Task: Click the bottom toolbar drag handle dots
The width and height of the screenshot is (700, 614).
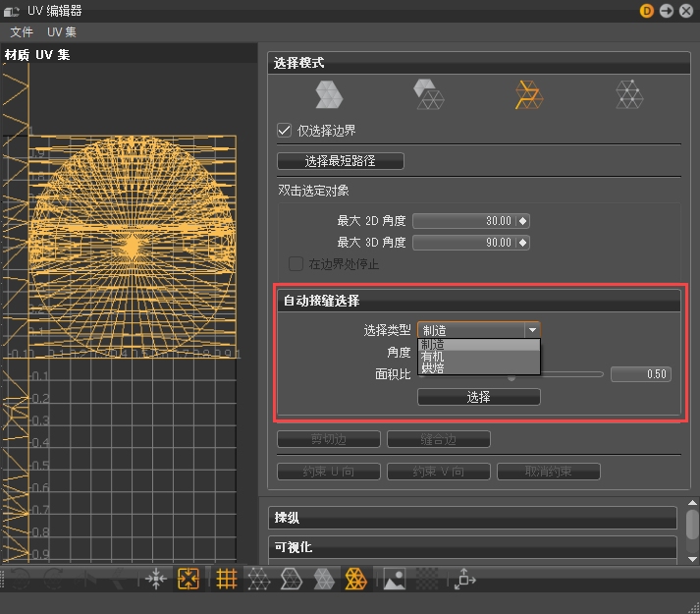Action: [x=2, y=580]
